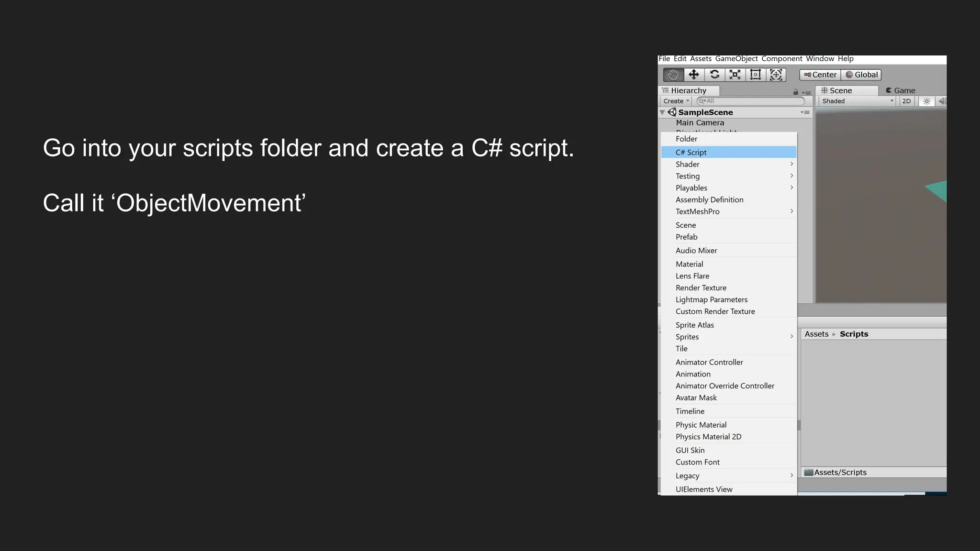Expand the Sprites submenu
Viewport: 980px width, 551px height.
[x=729, y=337]
